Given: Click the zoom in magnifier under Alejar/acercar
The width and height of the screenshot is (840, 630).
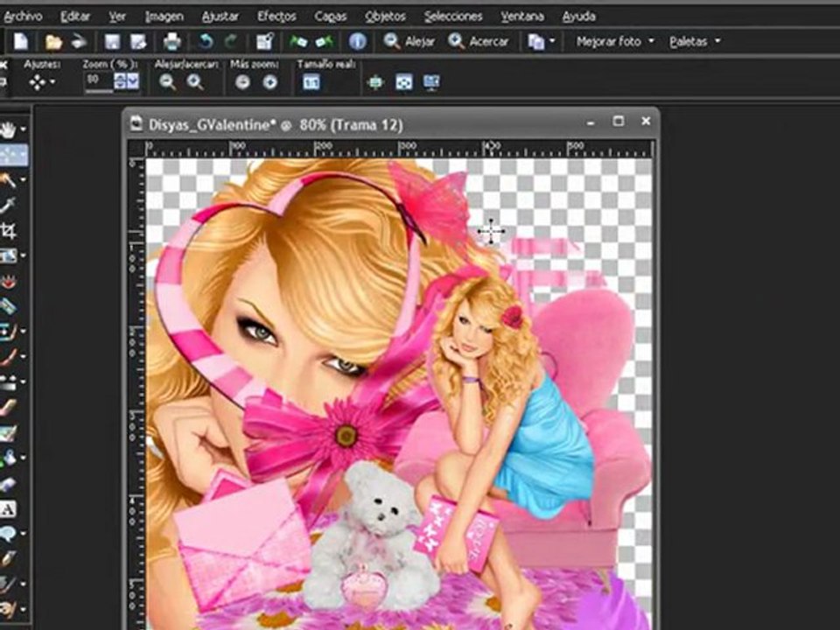Looking at the screenshot, I should coord(195,82).
